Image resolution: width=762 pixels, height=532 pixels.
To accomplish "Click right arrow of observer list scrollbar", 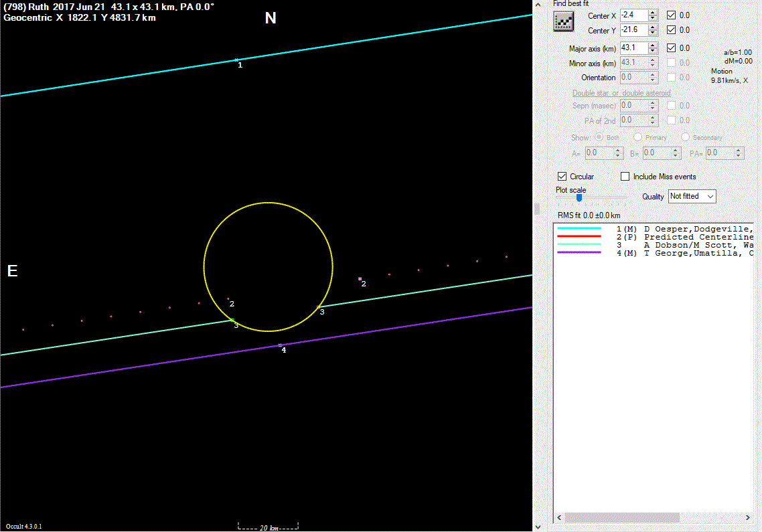I will [747, 518].
